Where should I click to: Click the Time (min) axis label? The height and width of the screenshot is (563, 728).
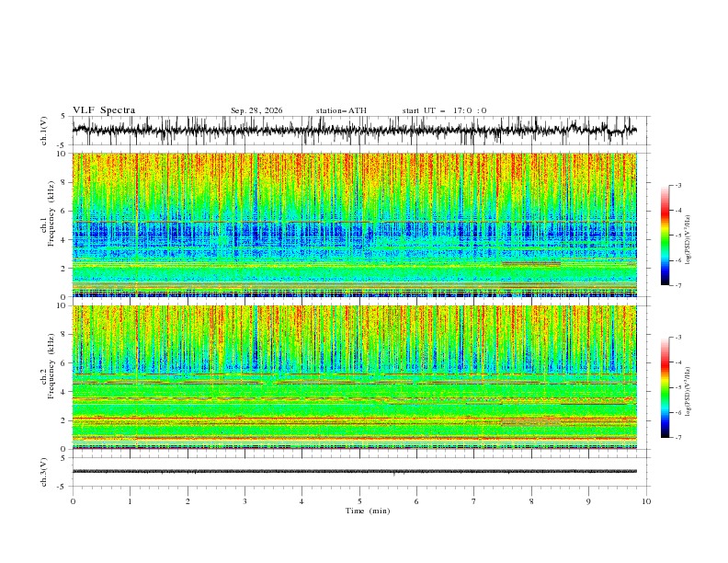pos(368,511)
